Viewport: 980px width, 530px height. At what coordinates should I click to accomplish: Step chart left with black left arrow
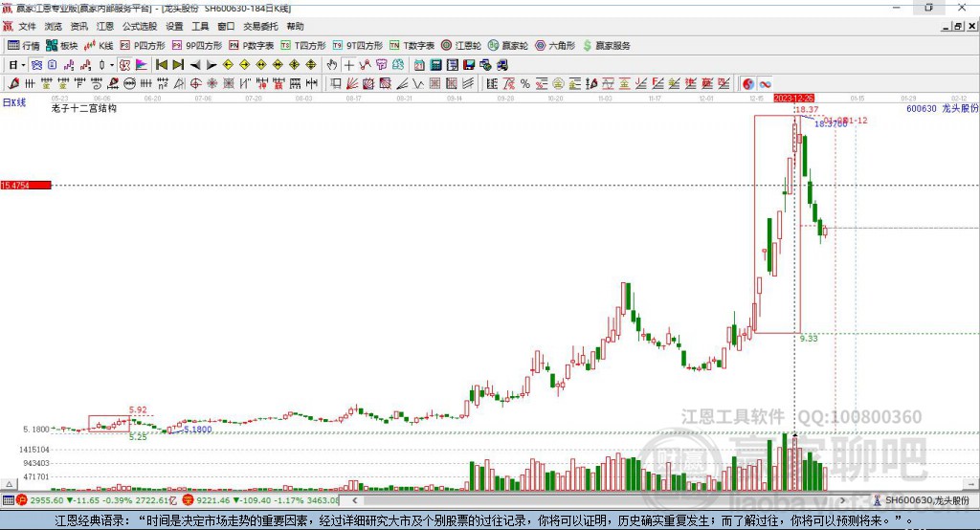pos(195,65)
